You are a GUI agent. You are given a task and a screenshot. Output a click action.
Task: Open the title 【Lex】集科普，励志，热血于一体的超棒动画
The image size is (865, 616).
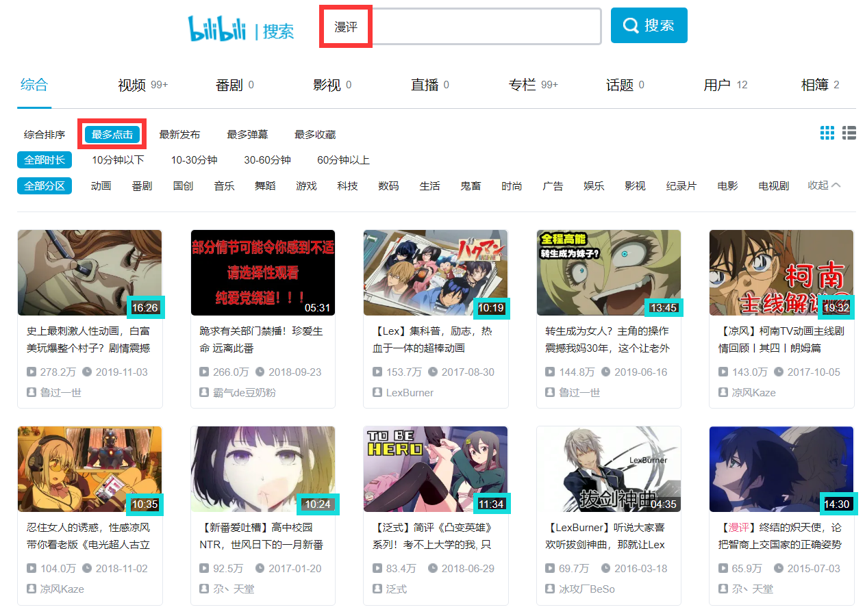click(x=434, y=339)
